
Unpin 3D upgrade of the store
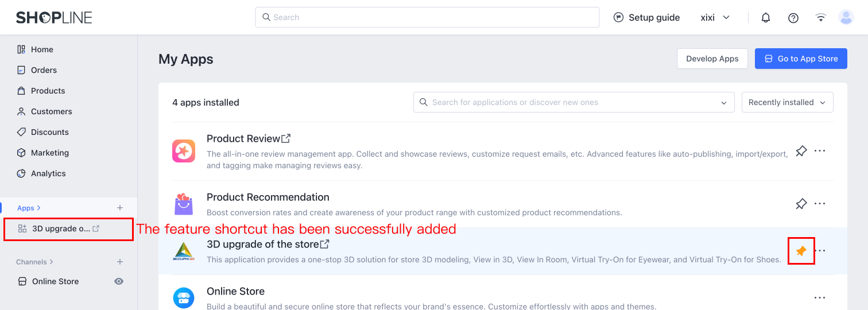[x=801, y=251]
